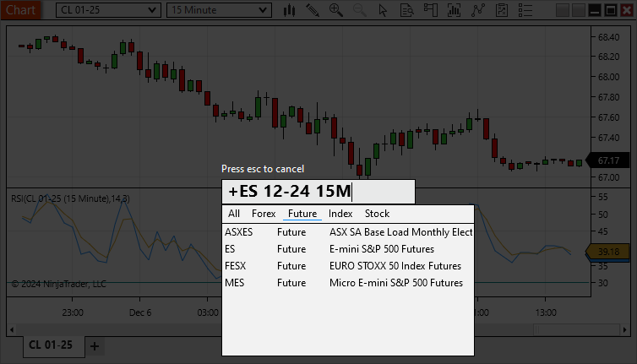Click the bar type candlestick icon
The height and width of the screenshot is (364, 637).
(290, 10)
